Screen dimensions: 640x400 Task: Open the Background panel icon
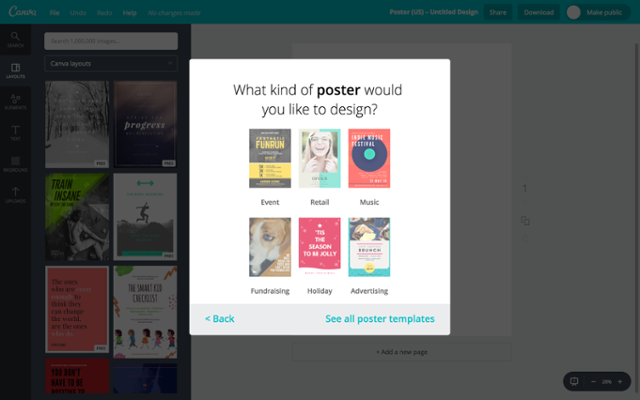pyautogui.click(x=15, y=164)
